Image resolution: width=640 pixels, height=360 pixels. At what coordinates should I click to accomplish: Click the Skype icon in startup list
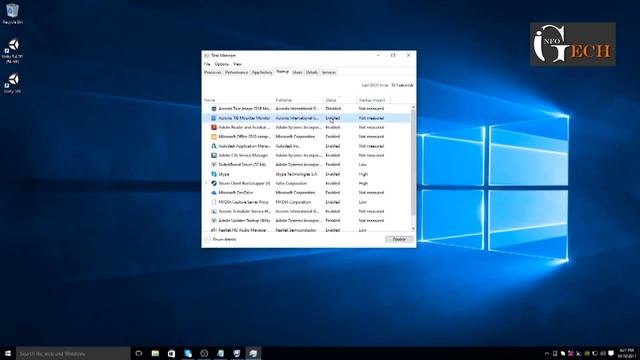pyautogui.click(x=213, y=174)
